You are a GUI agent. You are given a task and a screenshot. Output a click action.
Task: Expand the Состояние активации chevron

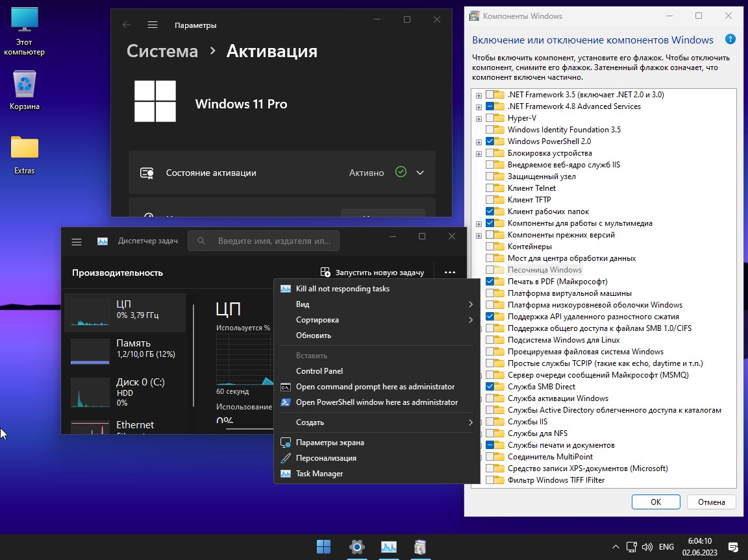tap(420, 173)
